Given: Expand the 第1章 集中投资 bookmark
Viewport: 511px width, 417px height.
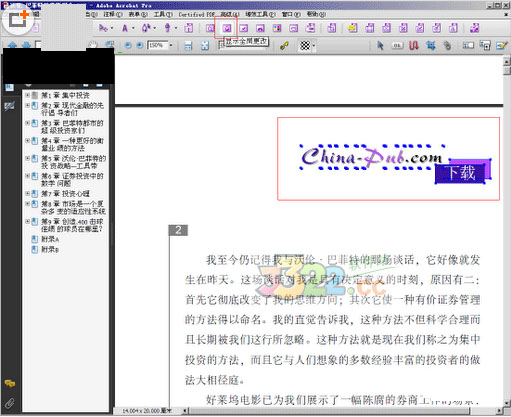Looking at the screenshot, I should point(28,95).
